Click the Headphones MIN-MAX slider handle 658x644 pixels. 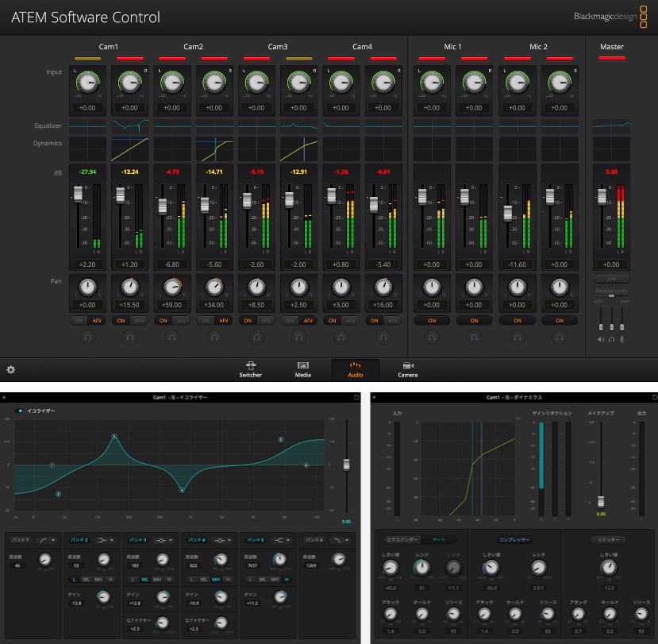[x=611, y=296]
